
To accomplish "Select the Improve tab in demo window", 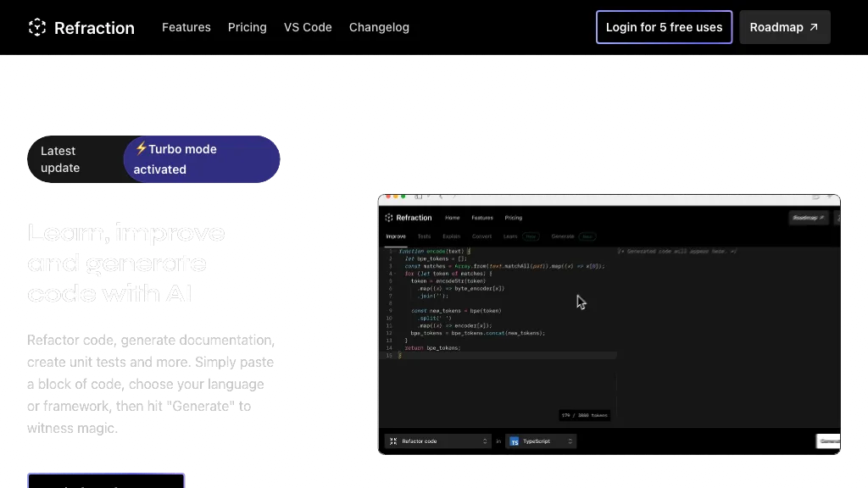I will tap(396, 236).
